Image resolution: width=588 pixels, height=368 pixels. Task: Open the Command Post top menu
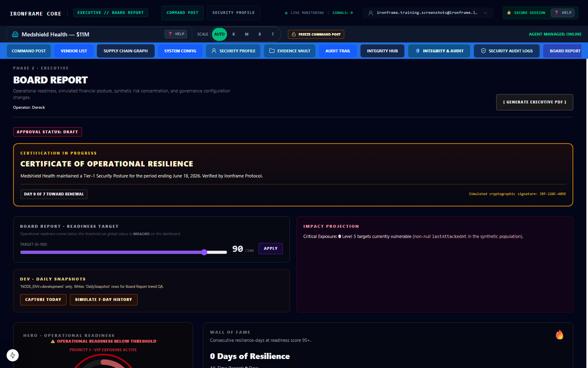183,13
